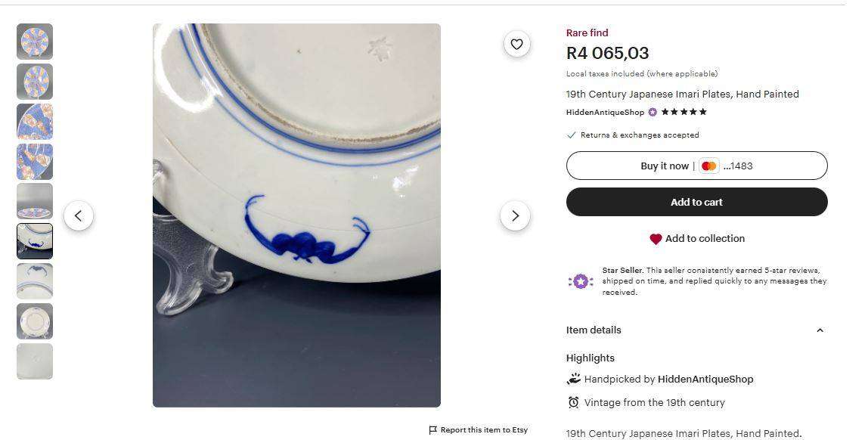This screenshot has width=868, height=440.
Task: Click the red heart collection icon
Action: [x=656, y=239]
